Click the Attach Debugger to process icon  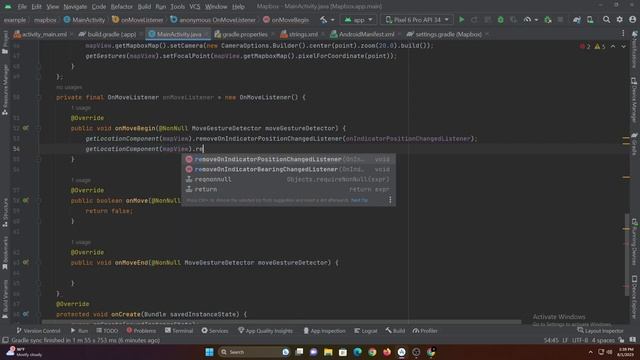(x=548, y=20)
